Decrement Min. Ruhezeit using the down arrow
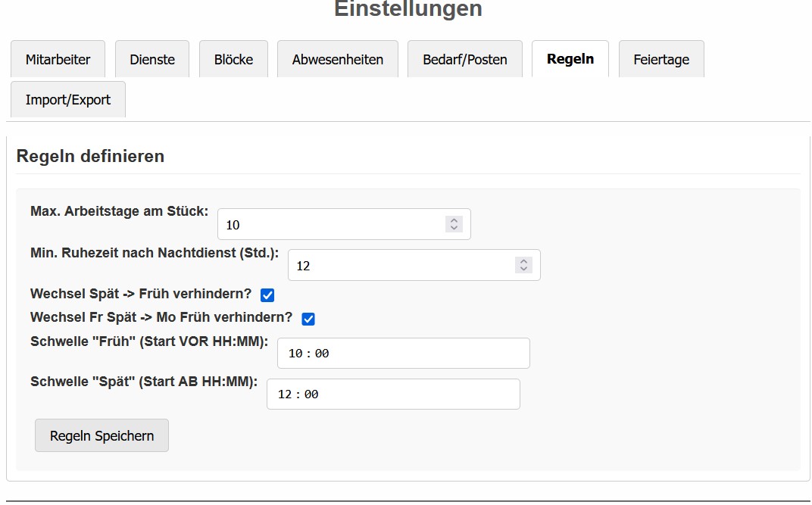This screenshot has height=505, width=812. (x=523, y=270)
